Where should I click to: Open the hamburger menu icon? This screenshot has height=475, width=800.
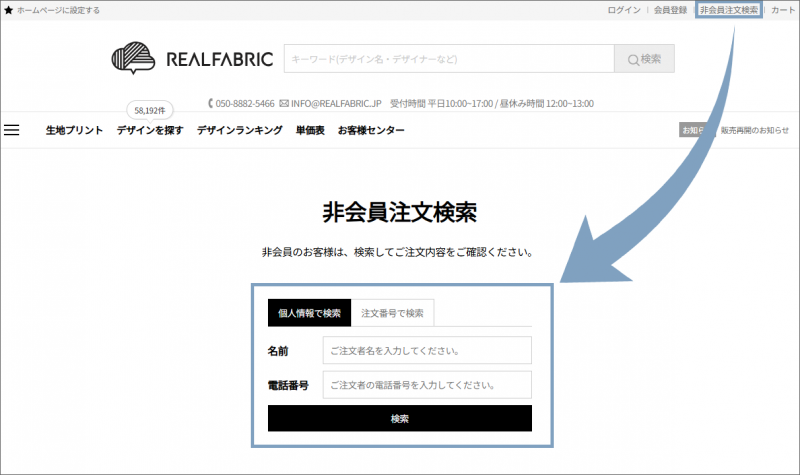[x=12, y=130]
